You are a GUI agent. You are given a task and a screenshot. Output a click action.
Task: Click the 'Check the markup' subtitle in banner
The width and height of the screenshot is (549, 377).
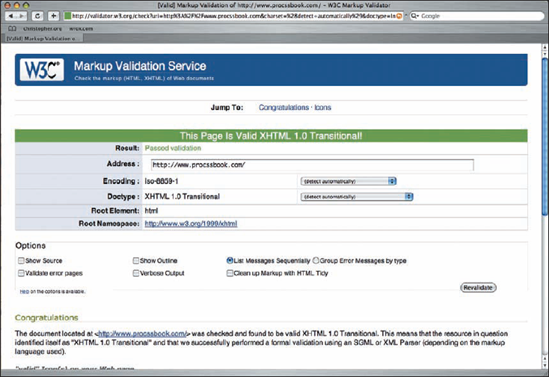[x=144, y=78]
